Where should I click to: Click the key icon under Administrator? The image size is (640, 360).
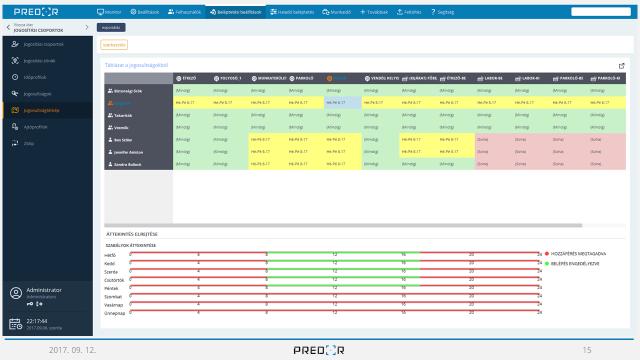coord(30,304)
